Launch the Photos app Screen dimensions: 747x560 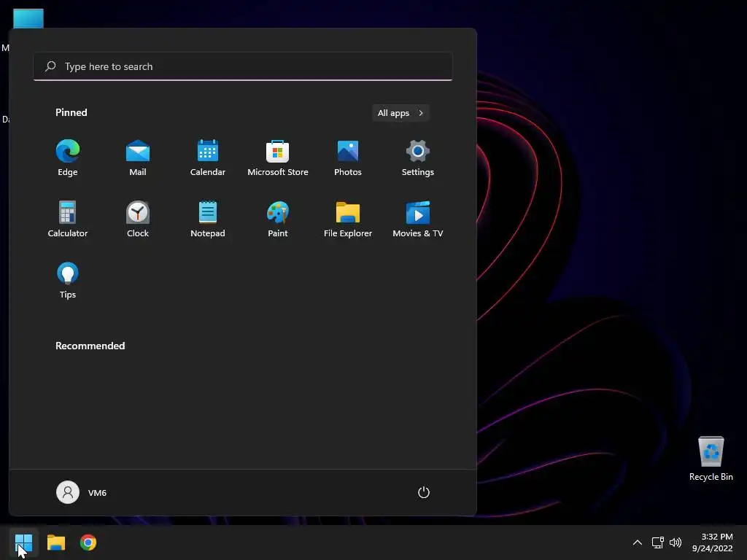pyautogui.click(x=348, y=158)
